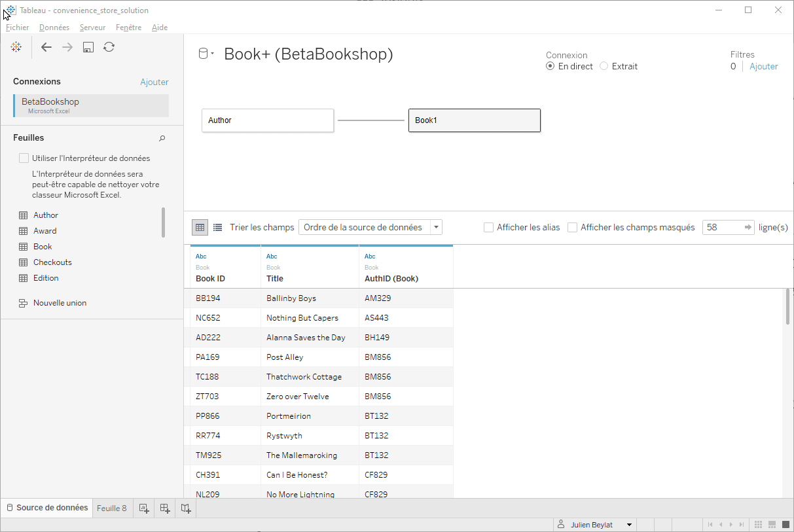The image size is (794, 532).
Task: Switch to the data grid preview view
Action: (x=200, y=227)
